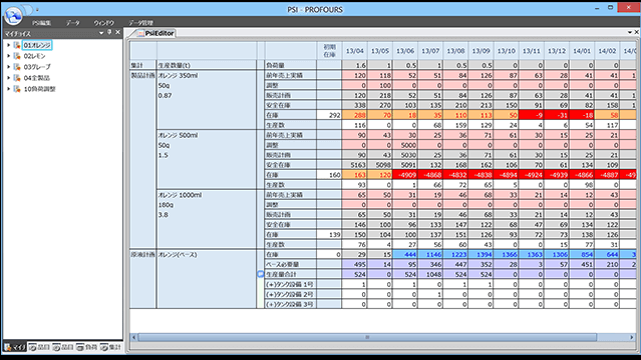
Task: Click the initial stock cell 160
Action: (329, 175)
